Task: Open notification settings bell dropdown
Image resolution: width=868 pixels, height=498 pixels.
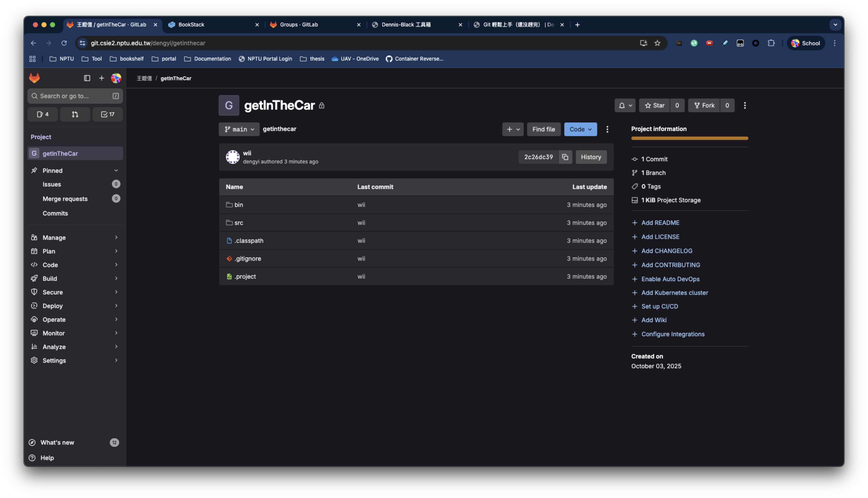Action: click(625, 105)
